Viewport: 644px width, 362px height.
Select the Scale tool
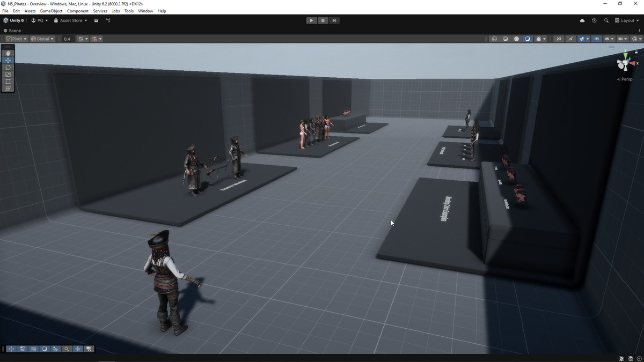pyautogui.click(x=8, y=74)
